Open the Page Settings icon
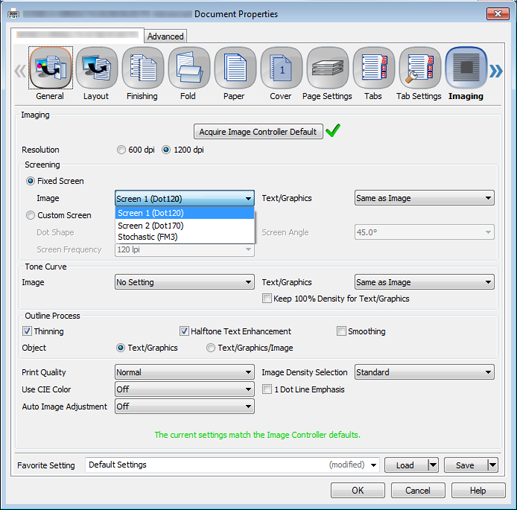Screen dimensions: 517x510 (328, 68)
